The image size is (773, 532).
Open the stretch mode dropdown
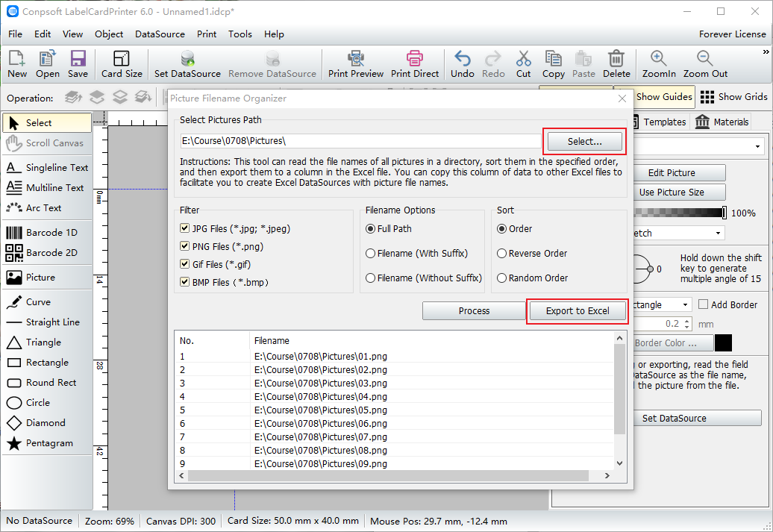click(x=719, y=234)
